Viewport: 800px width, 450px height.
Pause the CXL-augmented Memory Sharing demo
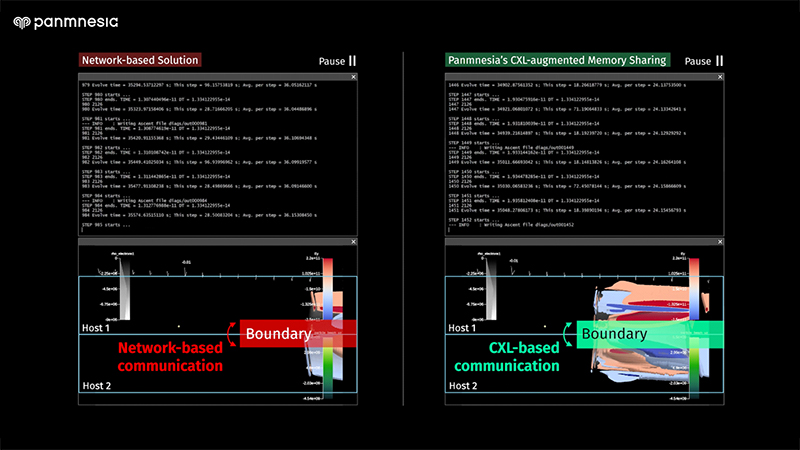[x=704, y=61]
